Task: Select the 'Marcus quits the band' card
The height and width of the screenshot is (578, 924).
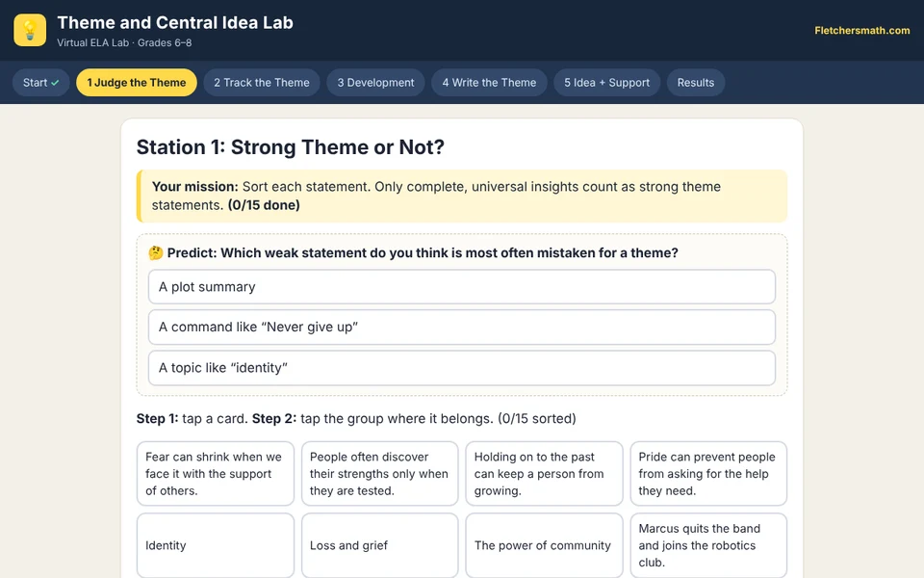Action: pyautogui.click(x=708, y=545)
